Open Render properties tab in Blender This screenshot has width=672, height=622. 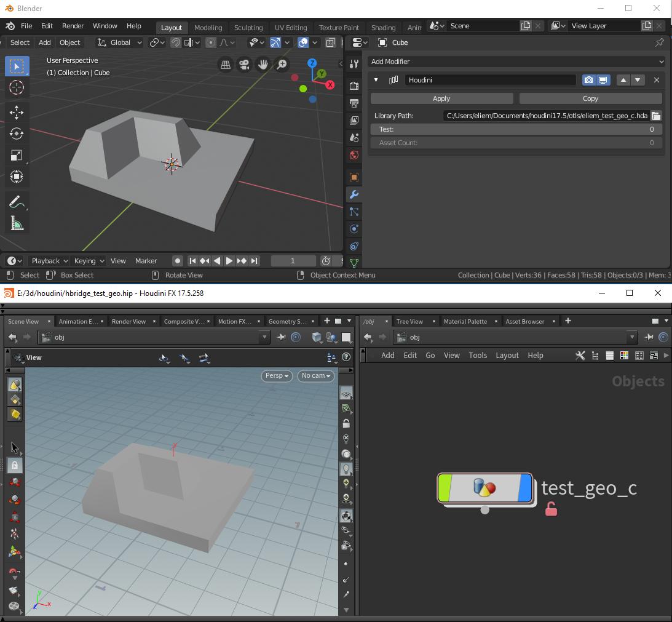pyautogui.click(x=354, y=86)
